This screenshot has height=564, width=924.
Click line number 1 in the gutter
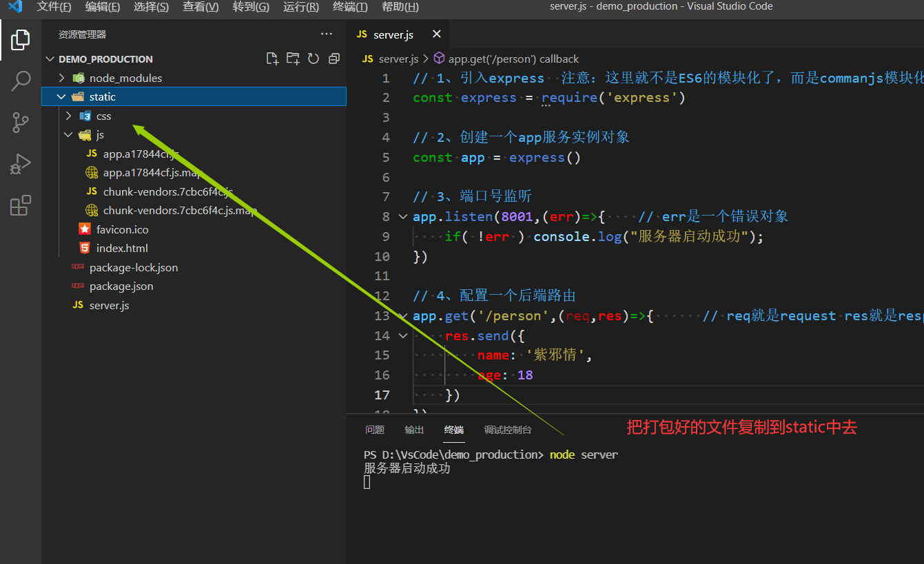click(386, 78)
